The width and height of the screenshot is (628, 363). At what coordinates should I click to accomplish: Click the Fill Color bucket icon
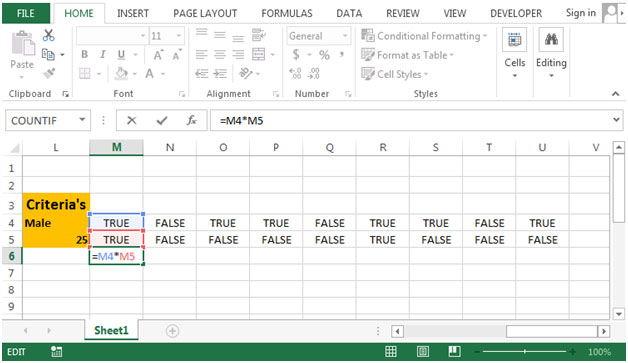point(121,73)
